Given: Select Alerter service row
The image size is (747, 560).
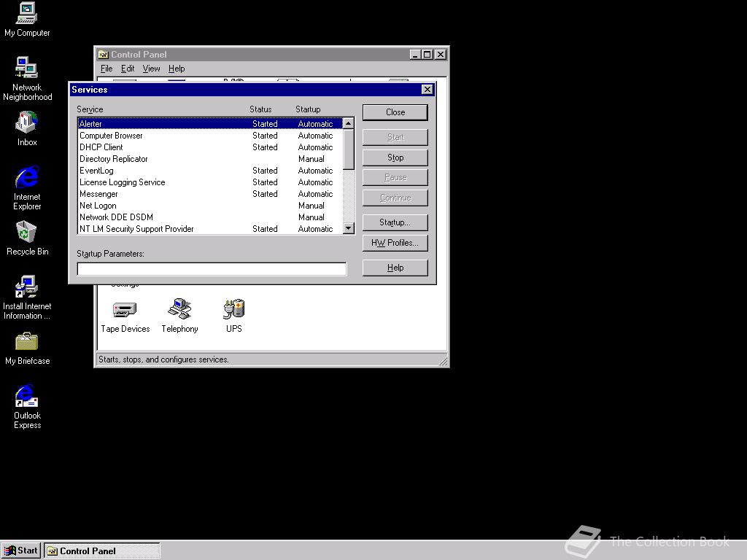Looking at the screenshot, I should click(x=209, y=124).
